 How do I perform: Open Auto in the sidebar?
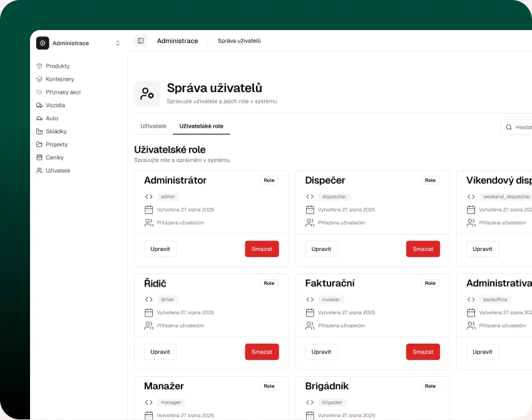(47, 118)
